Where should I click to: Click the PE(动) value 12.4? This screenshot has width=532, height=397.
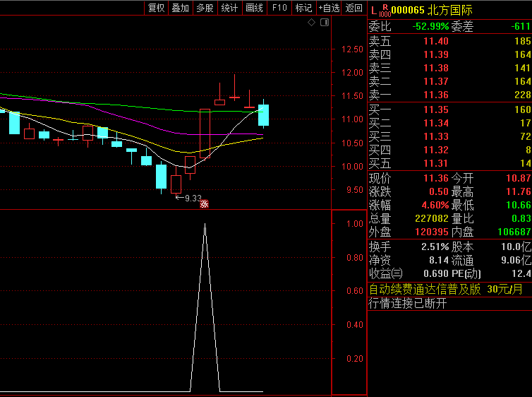521,273
